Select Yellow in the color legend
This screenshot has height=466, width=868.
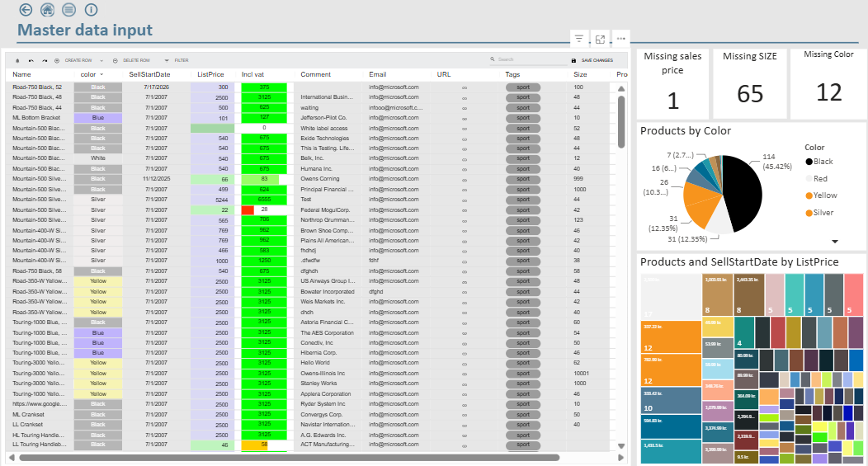click(x=821, y=195)
